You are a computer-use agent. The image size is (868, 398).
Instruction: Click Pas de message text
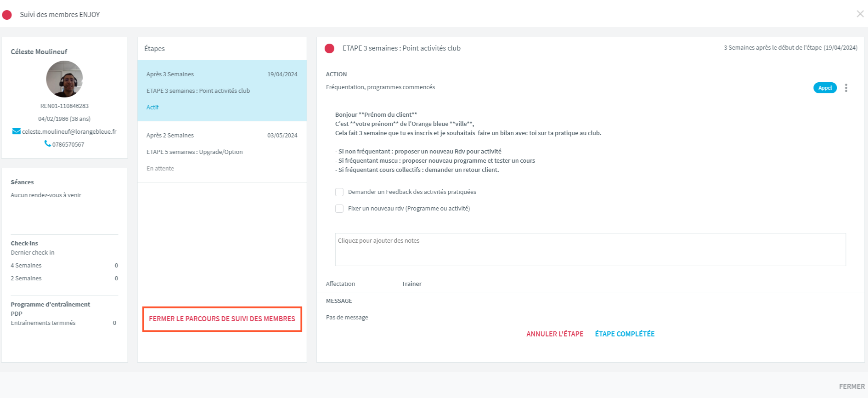coord(347,318)
